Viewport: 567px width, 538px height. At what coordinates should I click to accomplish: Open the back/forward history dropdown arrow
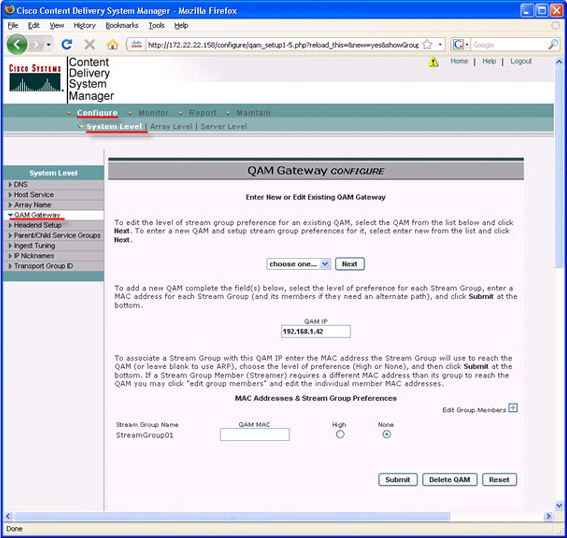click(x=49, y=45)
